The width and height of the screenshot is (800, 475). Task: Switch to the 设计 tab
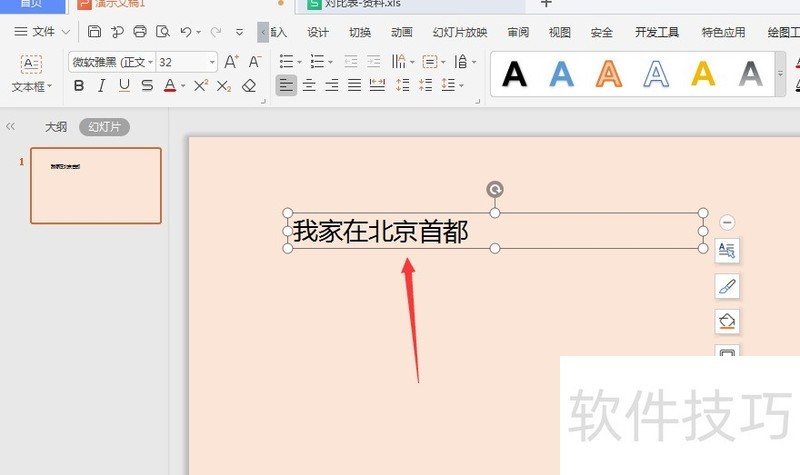click(318, 32)
